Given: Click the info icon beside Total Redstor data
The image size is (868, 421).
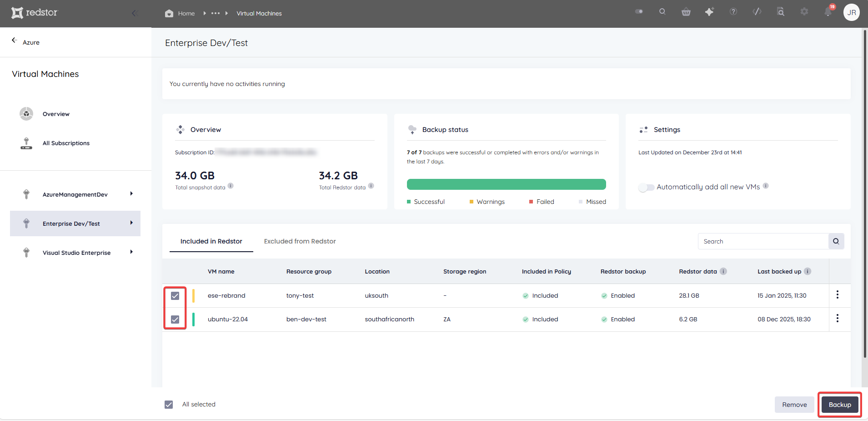Looking at the screenshot, I should pyautogui.click(x=371, y=186).
